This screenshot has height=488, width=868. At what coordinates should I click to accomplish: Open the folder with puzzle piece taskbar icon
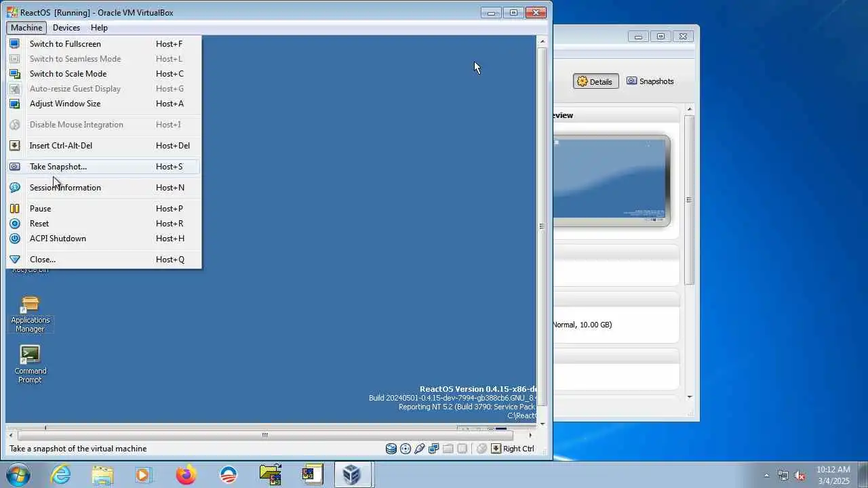click(270, 474)
